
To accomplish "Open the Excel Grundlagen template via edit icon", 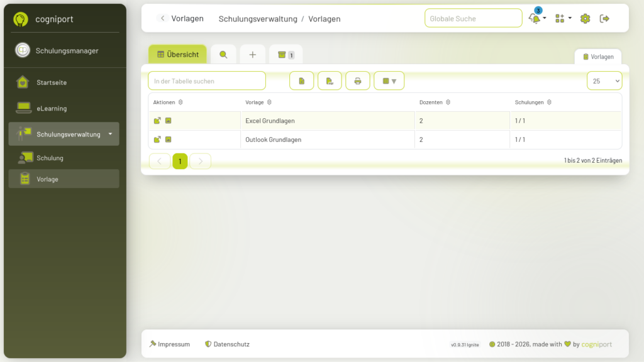I will [x=157, y=121].
